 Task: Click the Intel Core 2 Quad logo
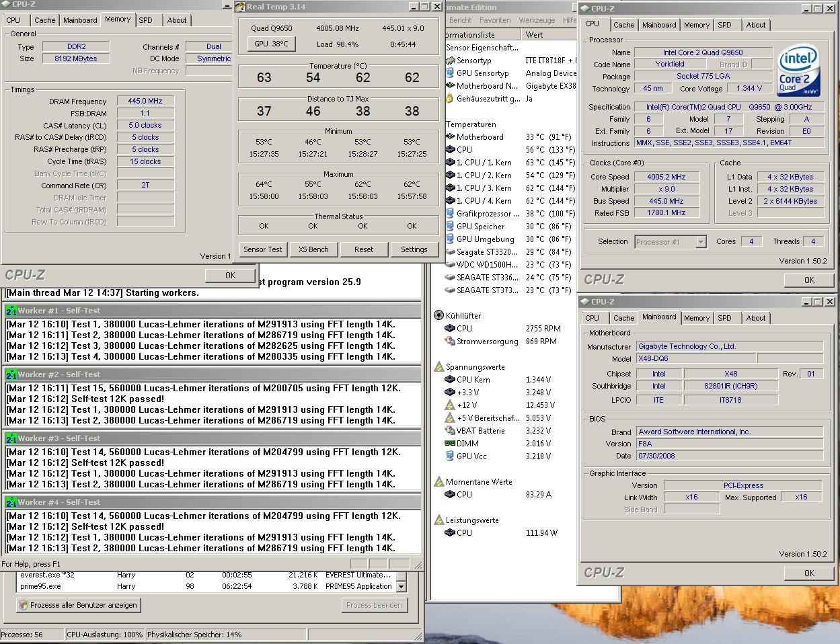tap(798, 71)
